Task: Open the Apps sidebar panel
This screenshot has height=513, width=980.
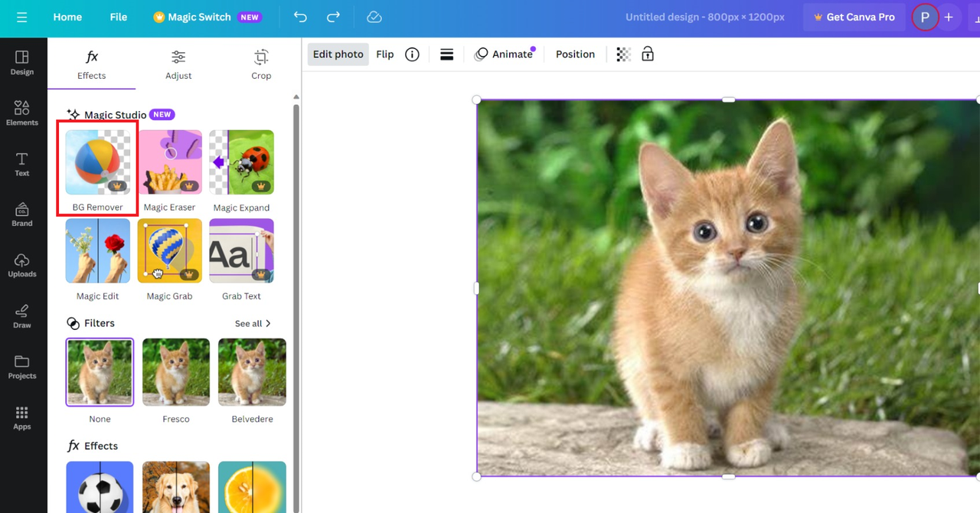Action: (22, 417)
